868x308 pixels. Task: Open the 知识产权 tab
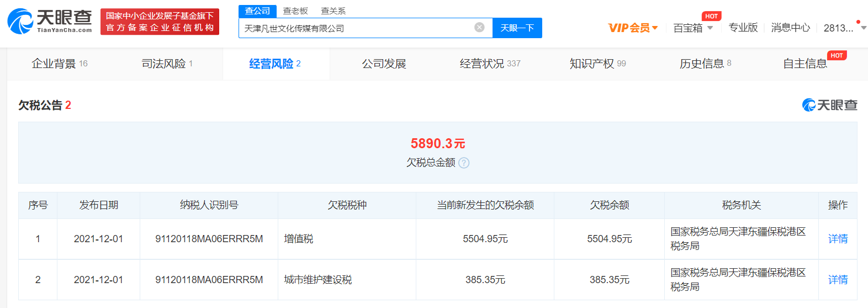click(598, 64)
